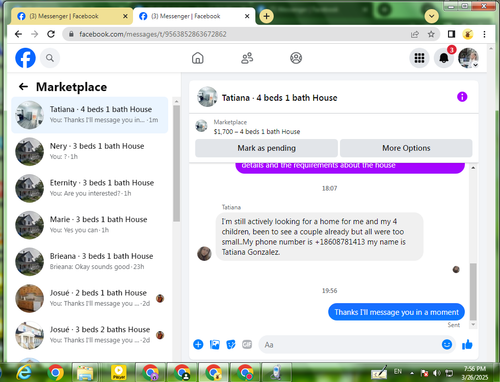500x382 pixels.
Task: Click chat scroll up arrow
Action: coord(473,168)
